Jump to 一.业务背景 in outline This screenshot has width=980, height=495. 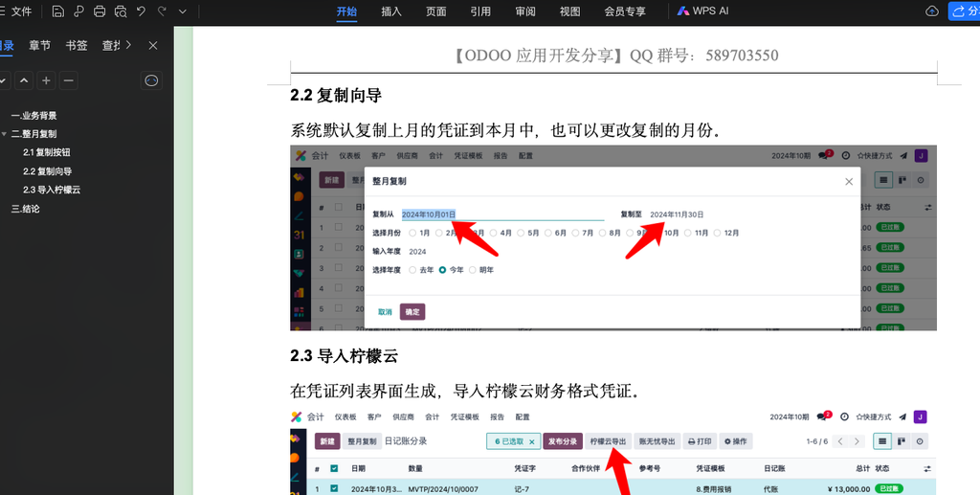point(34,116)
